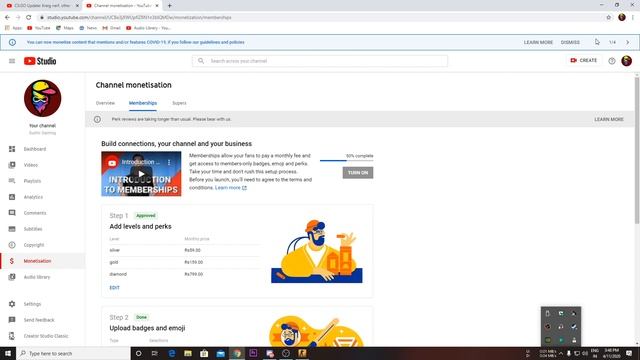Open the help question-mark icon in the Studio header
The image size is (640, 360).
(x=611, y=61)
